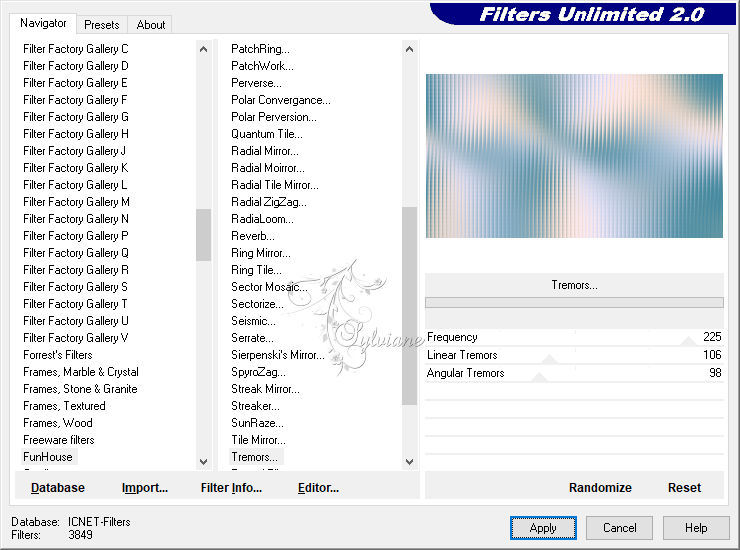Choose Polar Perversion... filter

(x=274, y=117)
